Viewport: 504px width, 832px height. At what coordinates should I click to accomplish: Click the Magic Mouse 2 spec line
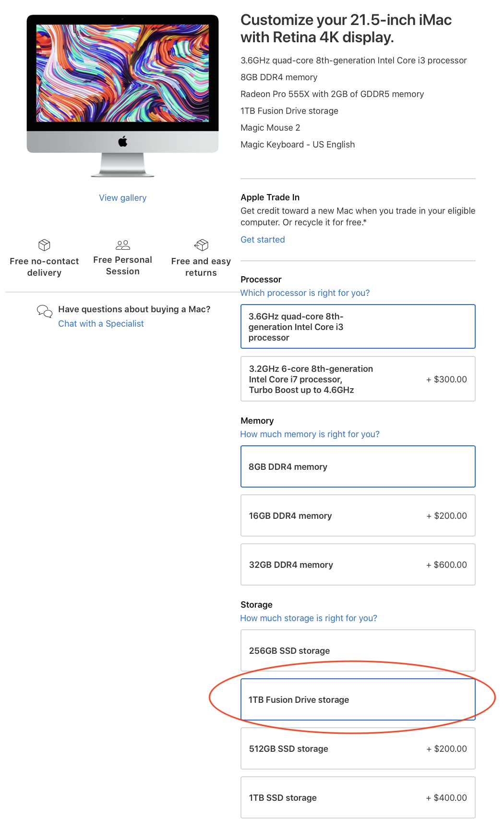pos(270,128)
